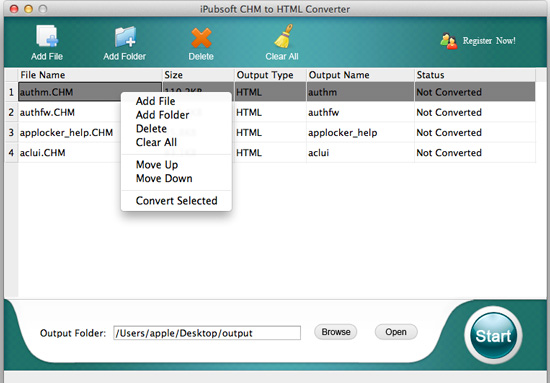The width and height of the screenshot is (550, 383).
Task: Click output name cell 'authm'
Action: coord(360,92)
